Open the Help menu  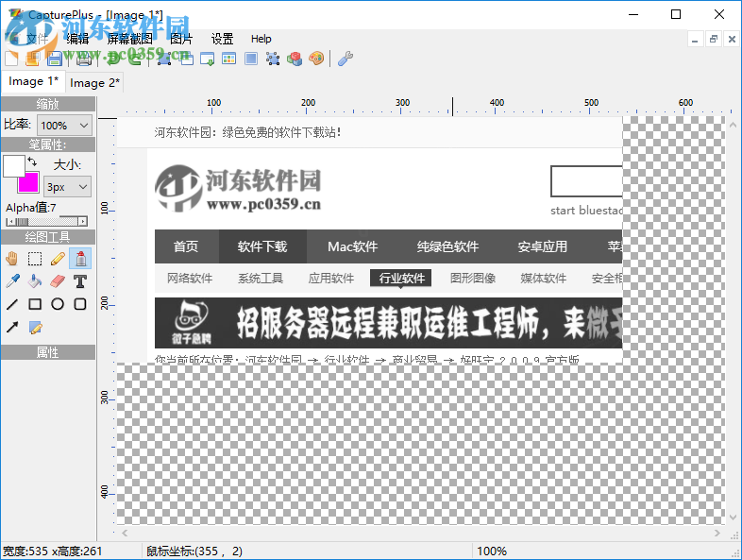coord(261,39)
